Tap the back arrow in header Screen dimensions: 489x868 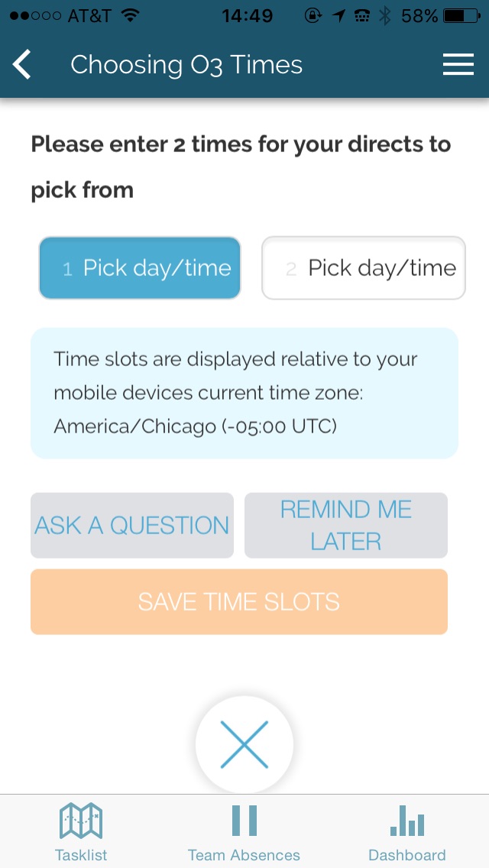[x=23, y=65]
